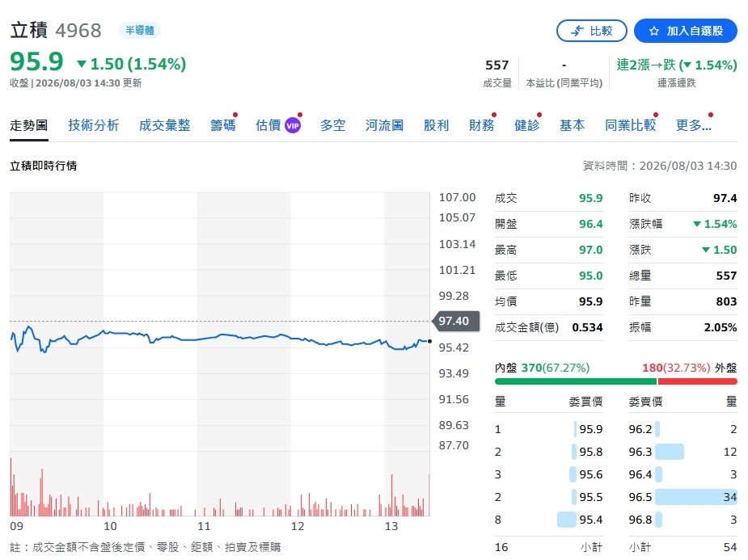Click the 半導體 industry tag

click(140, 31)
